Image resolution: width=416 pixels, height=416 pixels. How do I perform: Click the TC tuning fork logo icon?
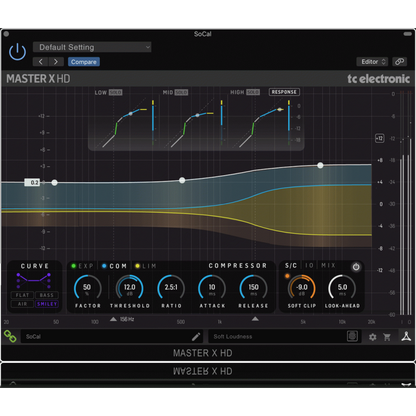(406, 336)
